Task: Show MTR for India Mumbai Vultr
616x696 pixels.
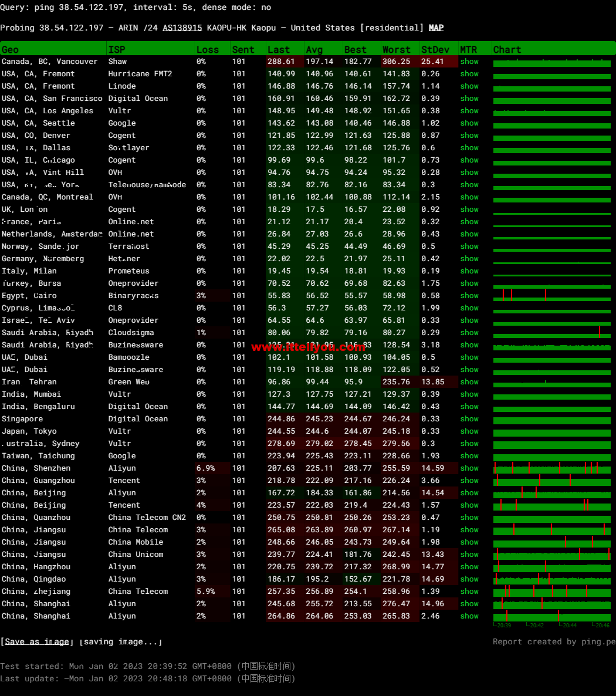Action: [469, 394]
